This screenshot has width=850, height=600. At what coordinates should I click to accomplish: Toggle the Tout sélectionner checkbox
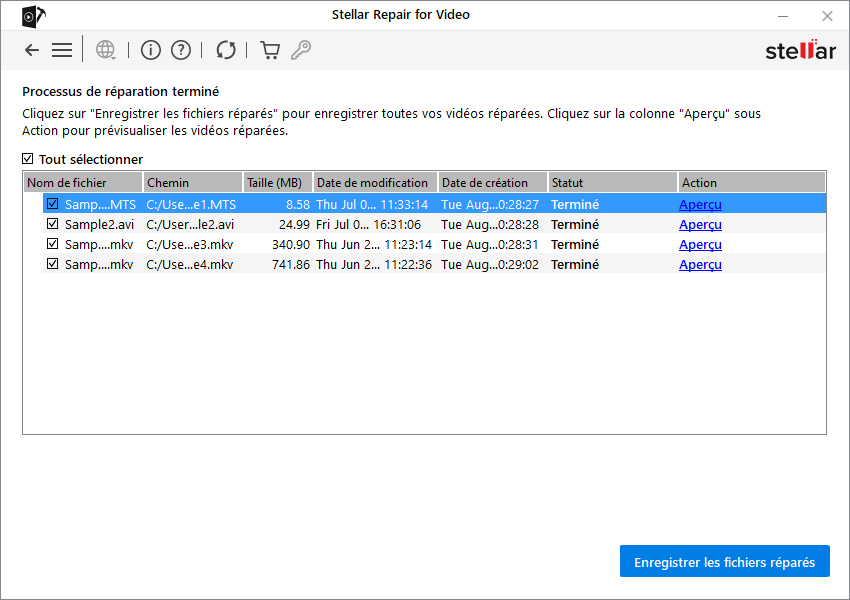coord(28,159)
